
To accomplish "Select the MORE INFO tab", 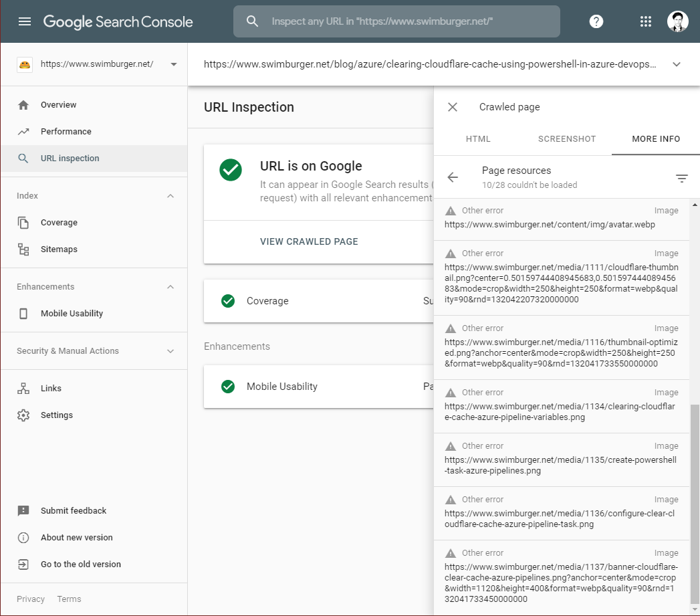I will [656, 139].
